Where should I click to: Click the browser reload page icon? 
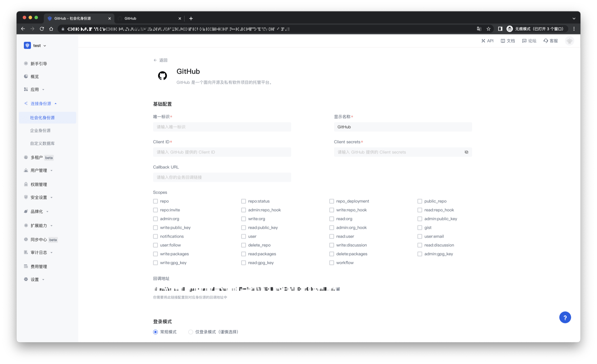click(42, 29)
